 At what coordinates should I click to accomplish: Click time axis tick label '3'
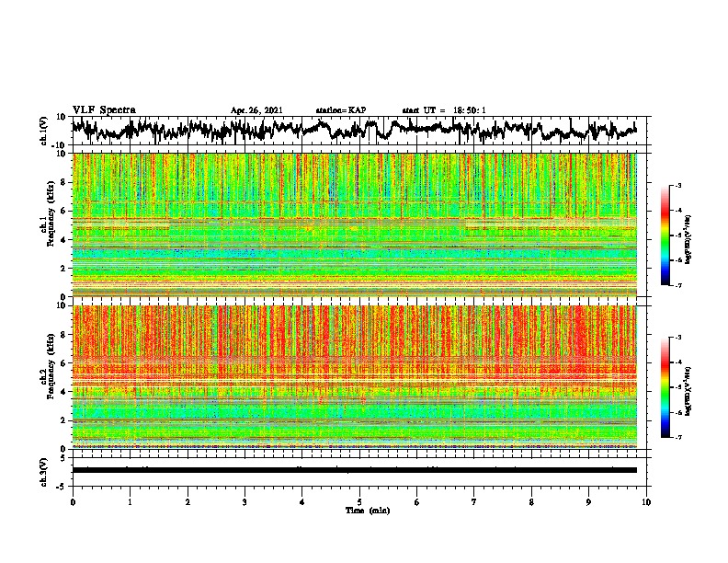tap(245, 502)
